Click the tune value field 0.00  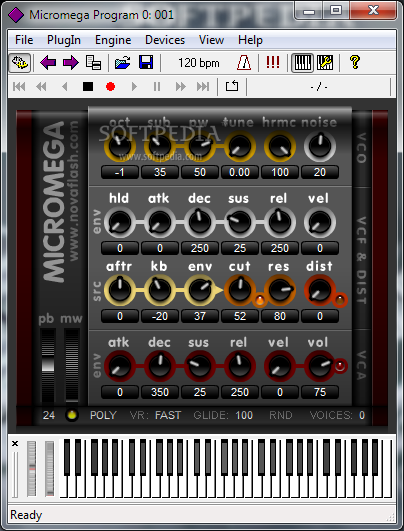(240, 172)
